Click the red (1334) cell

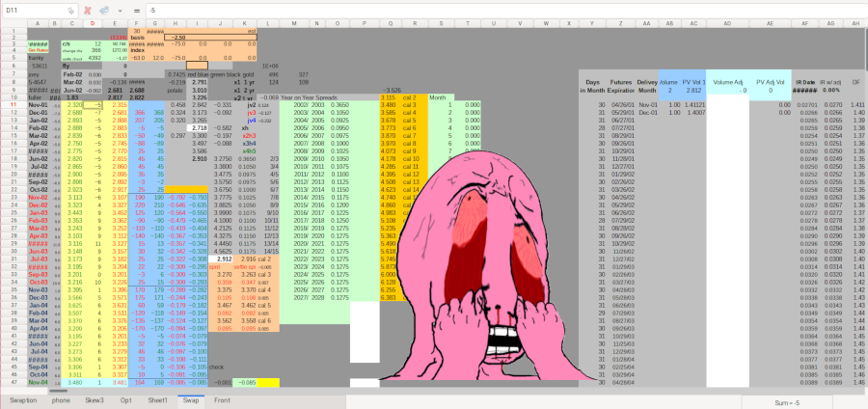117,37
